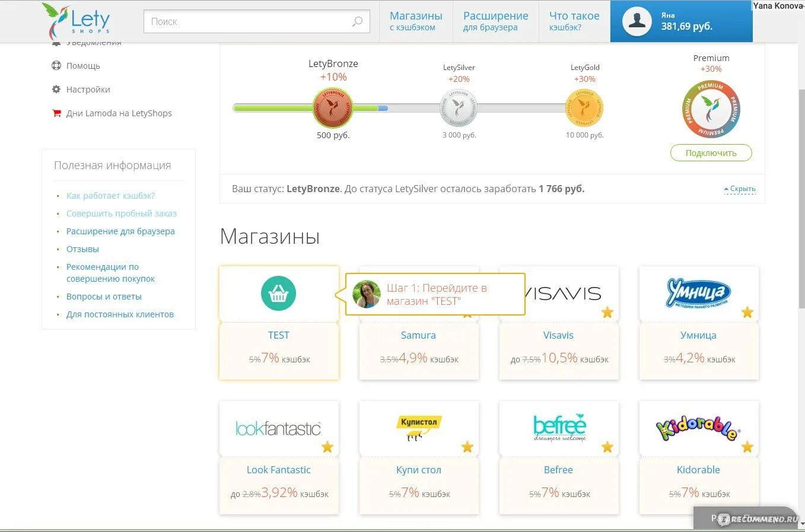Open Как работает кэшбэк link
Image resolution: width=805 pixels, height=532 pixels.
[x=110, y=196]
